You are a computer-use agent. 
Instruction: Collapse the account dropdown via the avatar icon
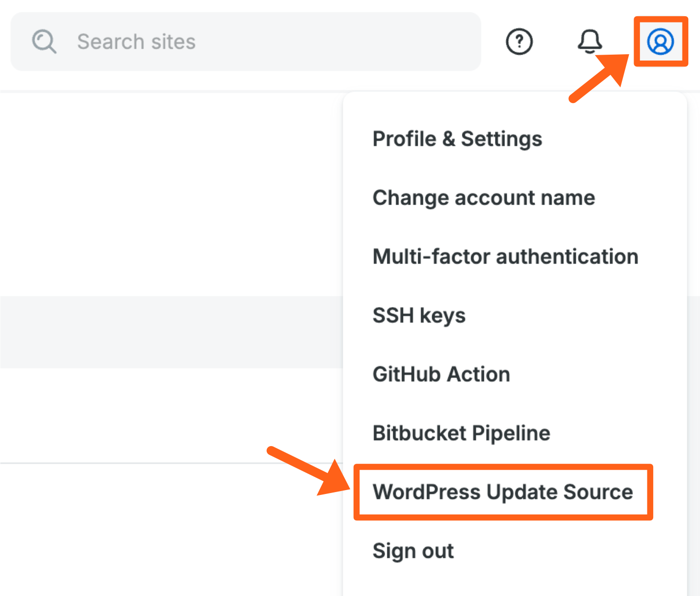pos(660,41)
